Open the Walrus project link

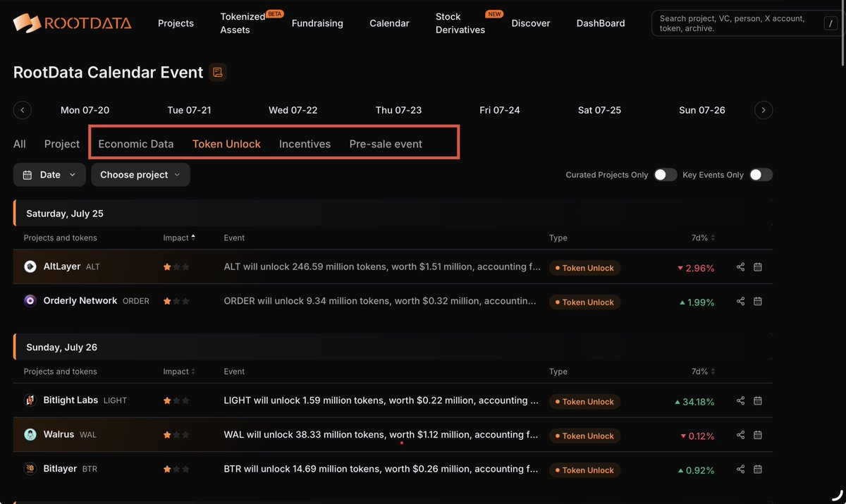[x=59, y=434]
